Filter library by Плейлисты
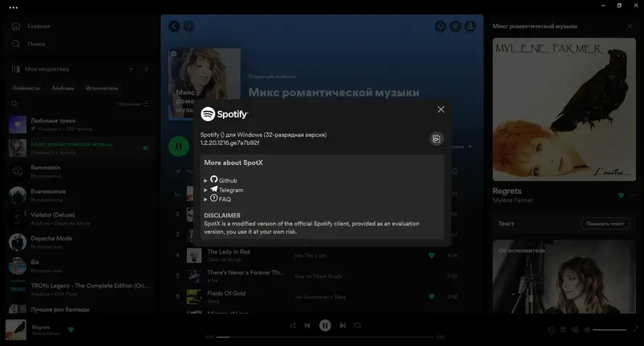The height and width of the screenshot is (346, 644). (26, 88)
